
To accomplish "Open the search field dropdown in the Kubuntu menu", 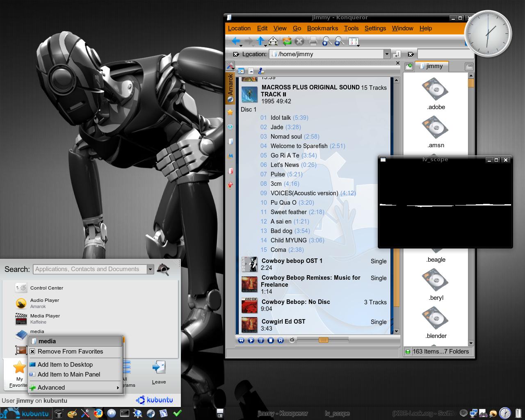I will click(x=150, y=269).
